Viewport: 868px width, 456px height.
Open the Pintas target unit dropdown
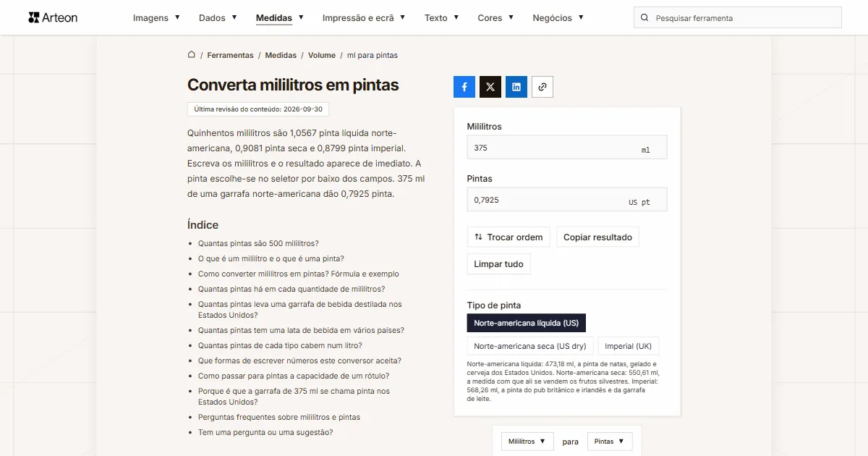click(x=610, y=442)
